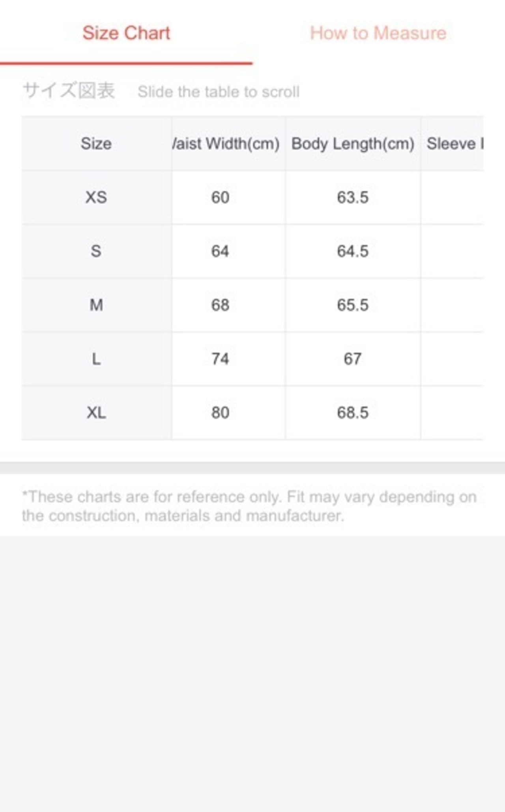Click the L body length value 67
505x812 pixels.
(x=353, y=359)
